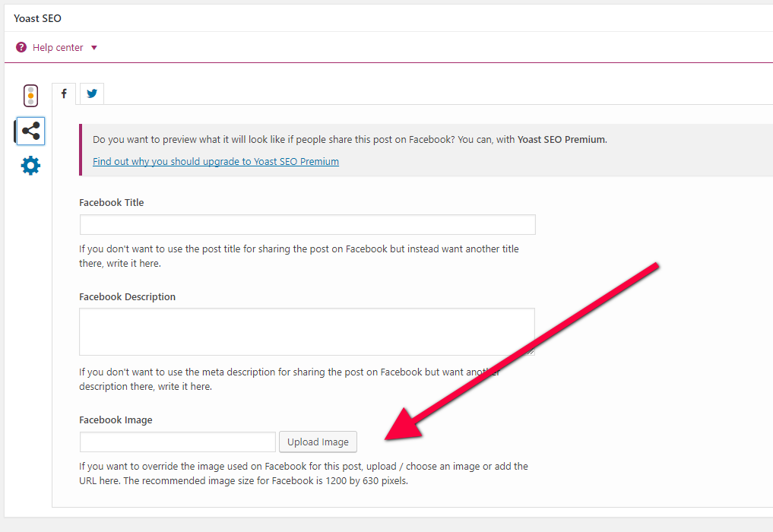
Task: Click the Facebook Description resize handle
Action: (530, 351)
